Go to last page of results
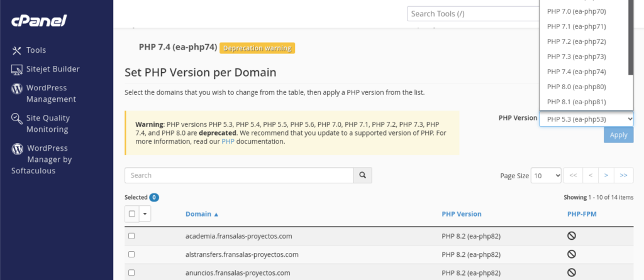The width and height of the screenshot is (644, 280). click(x=623, y=175)
